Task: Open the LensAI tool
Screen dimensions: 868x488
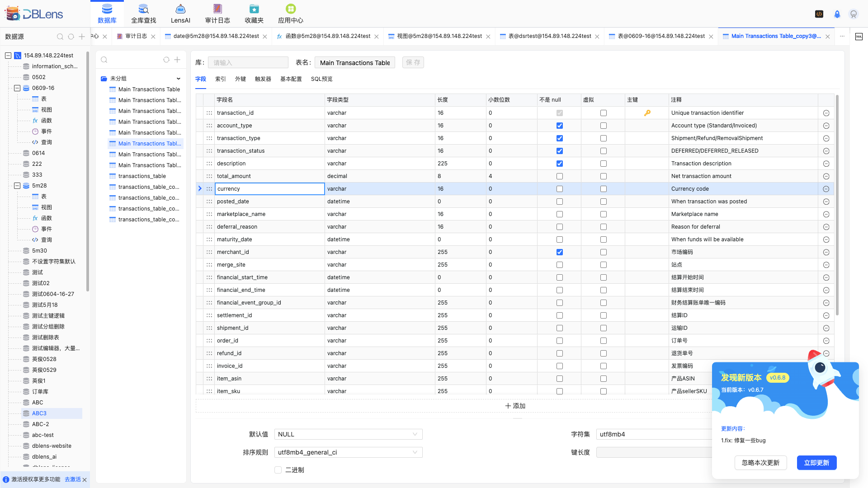Action: coord(180,14)
